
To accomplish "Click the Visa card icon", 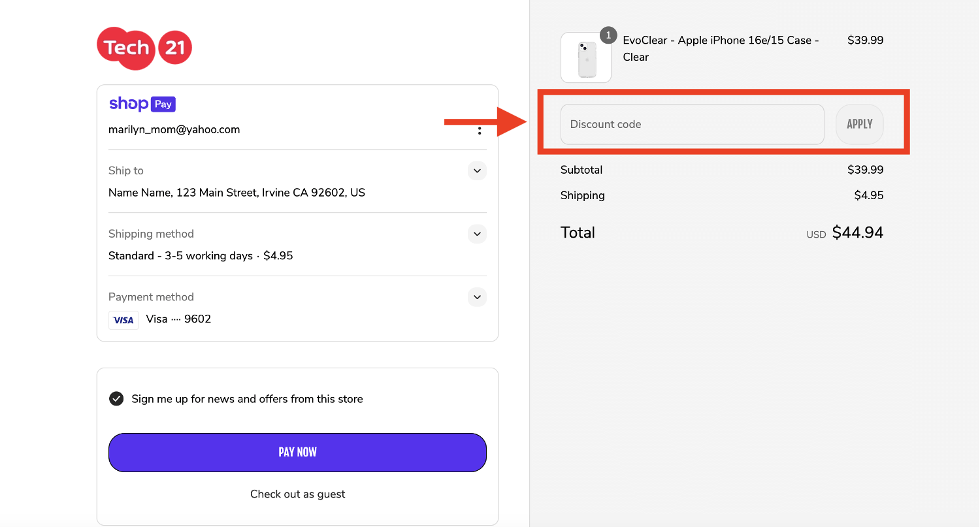I will (123, 320).
